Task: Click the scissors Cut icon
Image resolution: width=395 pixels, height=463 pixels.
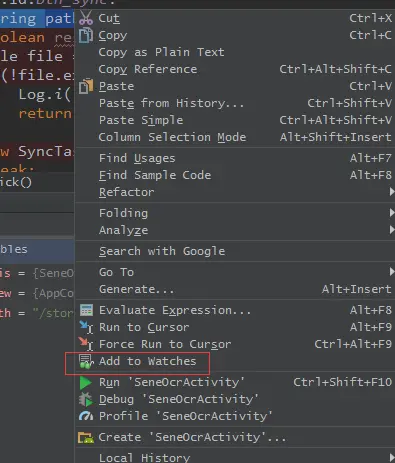Action: (x=86, y=18)
